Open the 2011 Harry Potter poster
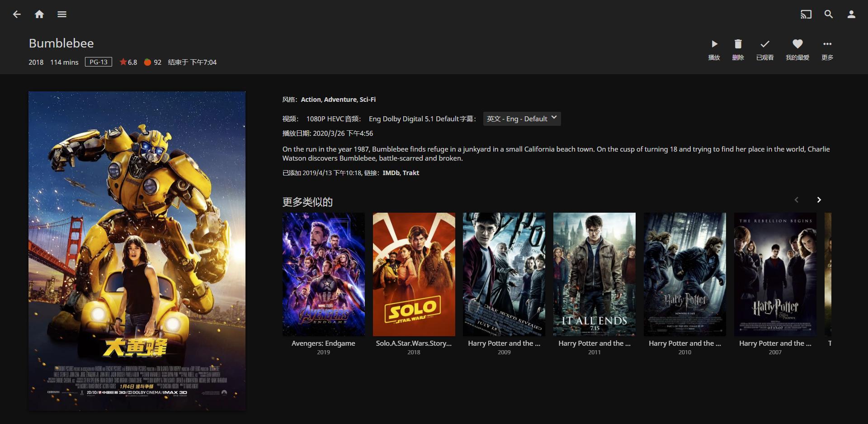 point(594,274)
